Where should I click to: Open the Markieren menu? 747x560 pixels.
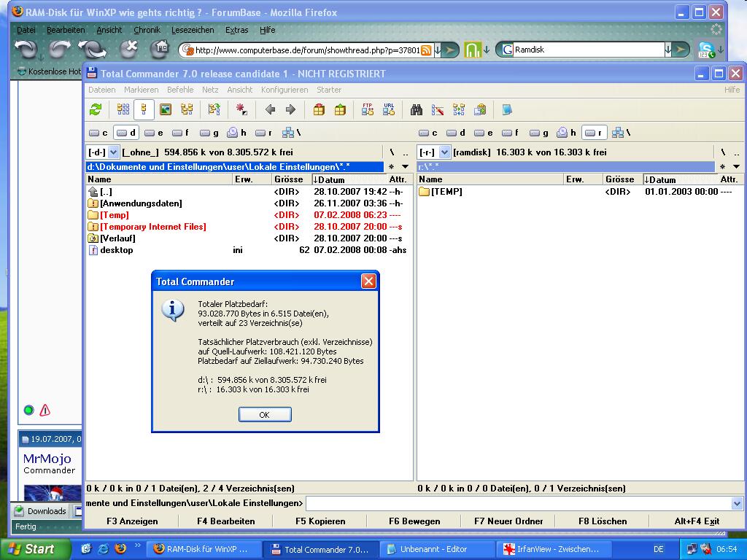tap(141, 90)
